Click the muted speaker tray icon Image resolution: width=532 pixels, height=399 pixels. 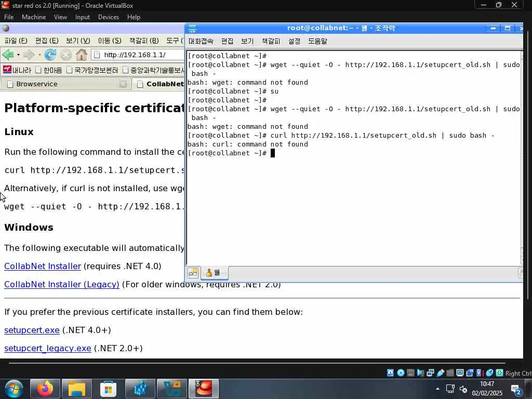[463, 389]
